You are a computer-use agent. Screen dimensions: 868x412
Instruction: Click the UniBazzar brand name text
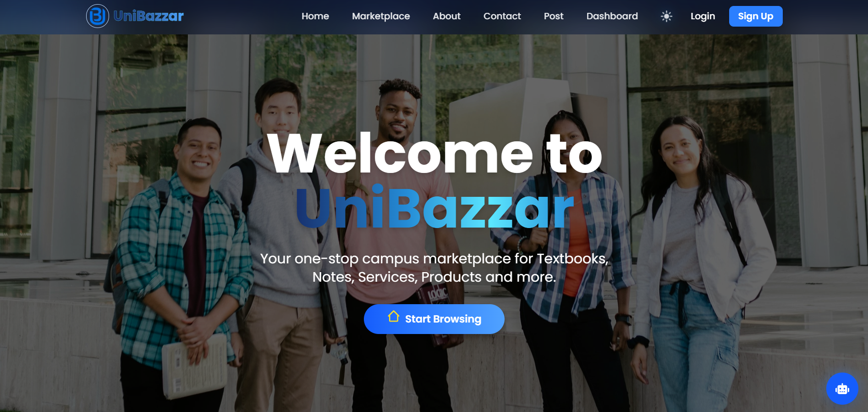coord(148,16)
